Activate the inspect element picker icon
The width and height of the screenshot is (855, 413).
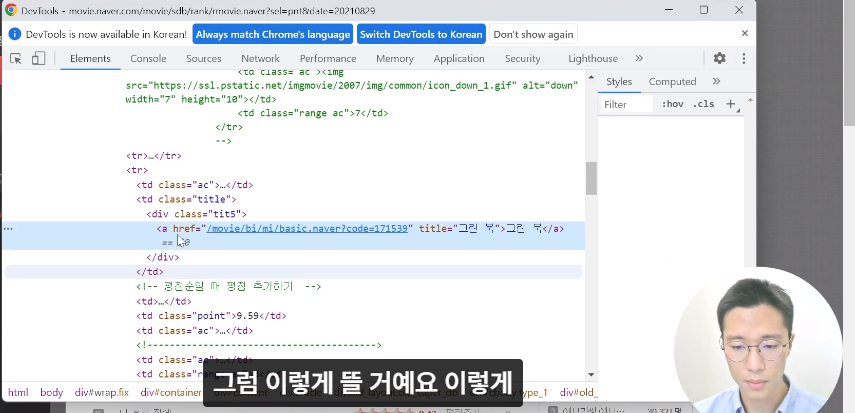[x=16, y=58]
